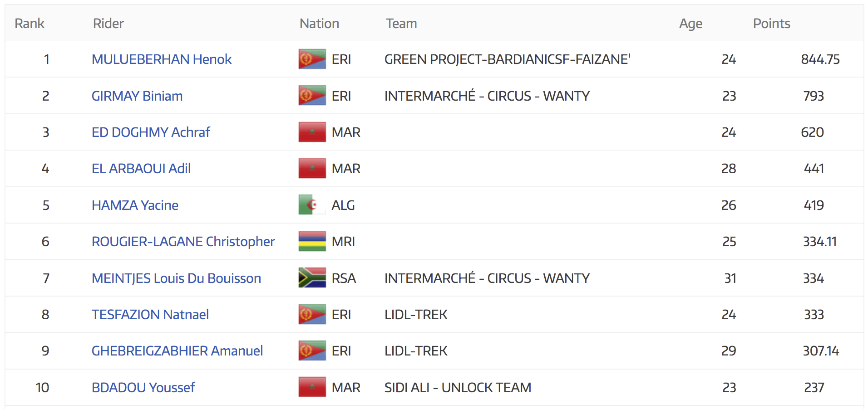Click the Mauritius flag beside ROUGIER-LAGANE Christopher
Screen dimensions: 868x409
click(x=312, y=241)
